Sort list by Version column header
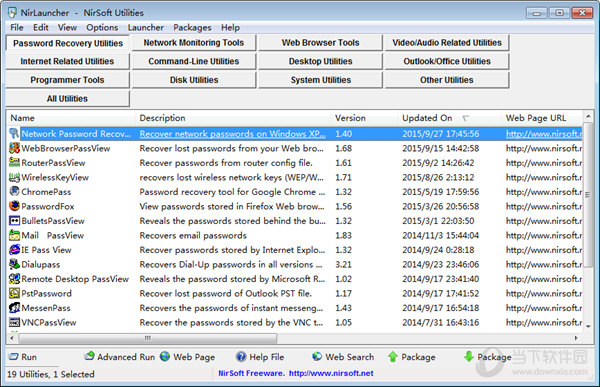The image size is (600, 387). coord(364,118)
